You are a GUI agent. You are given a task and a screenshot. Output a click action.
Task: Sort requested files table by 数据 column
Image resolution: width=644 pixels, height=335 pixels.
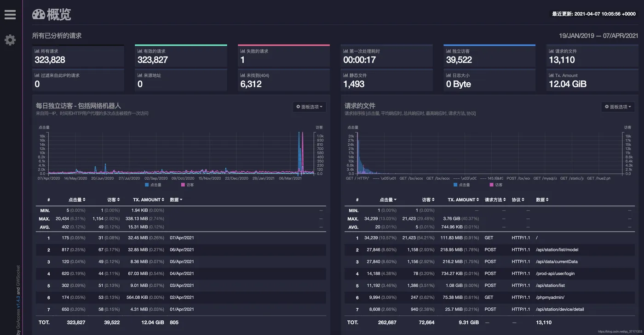pos(542,200)
